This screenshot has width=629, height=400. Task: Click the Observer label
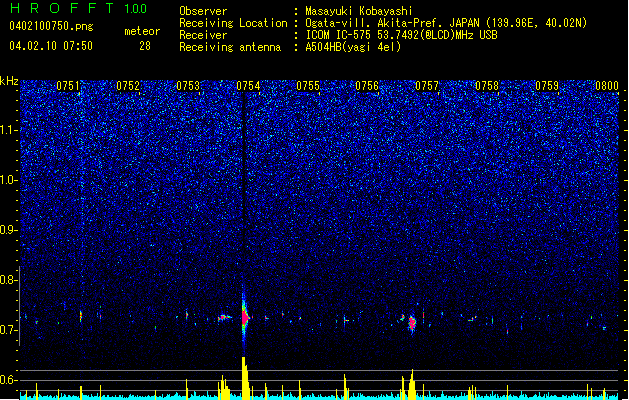[203, 11]
